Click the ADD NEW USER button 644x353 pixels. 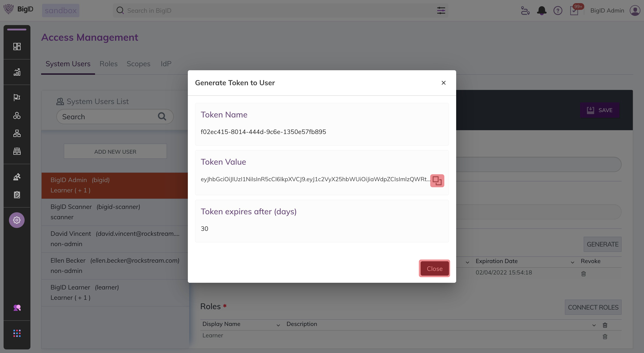click(115, 151)
